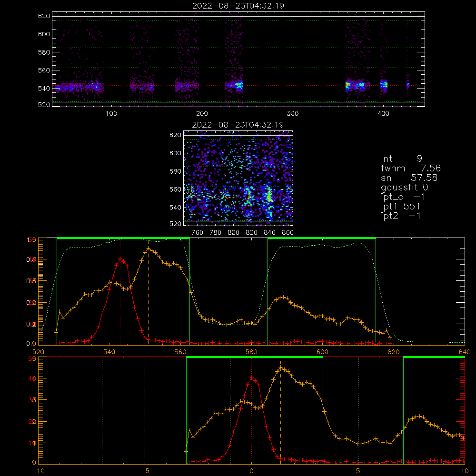
Task: Select the 'sn 57.58' readout line
Action: pos(409,178)
